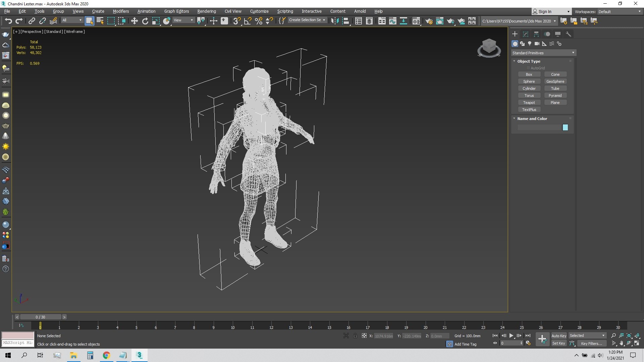Open the Standard Primitives dropdown
Image resolution: width=644 pixels, height=362 pixels.
pyautogui.click(x=543, y=53)
